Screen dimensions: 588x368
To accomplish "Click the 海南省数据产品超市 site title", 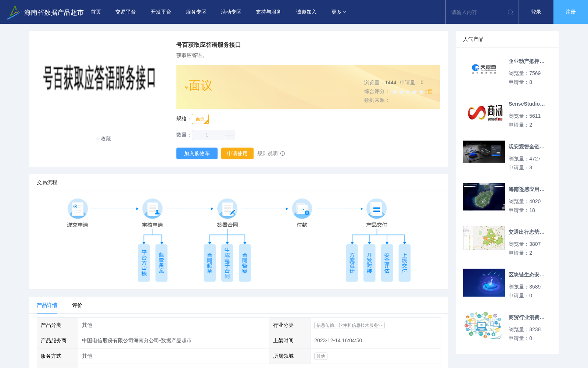I will click(x=54, y=13).
